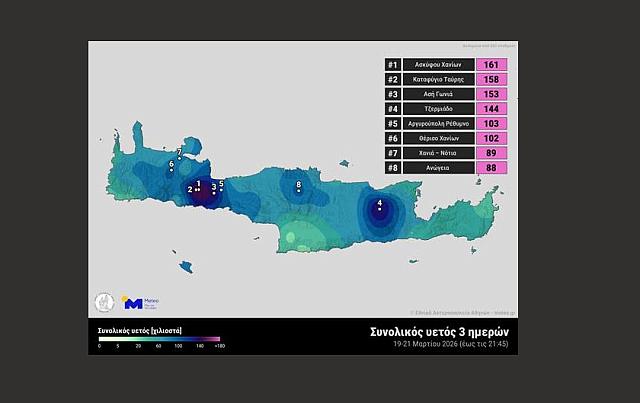640x403 pixels.
Task: Click map marker 6 in western Crete
Action: [172, 166]
